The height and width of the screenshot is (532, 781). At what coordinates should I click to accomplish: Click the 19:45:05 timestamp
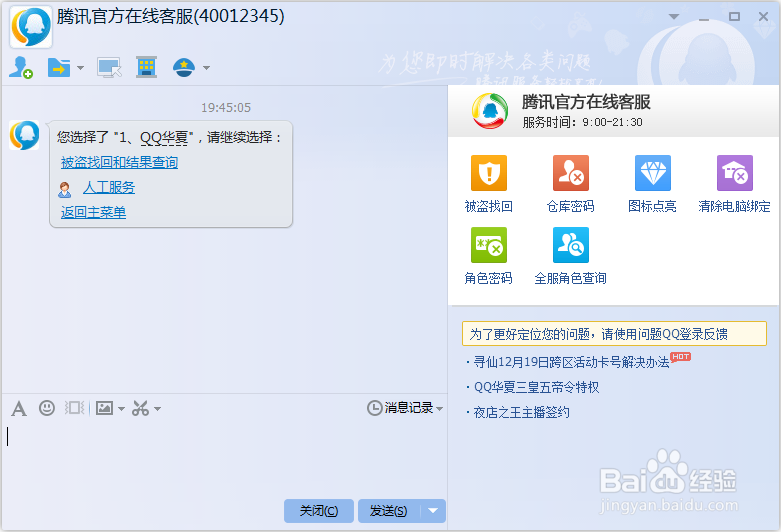pyautogui.click(x=226, y=108)
